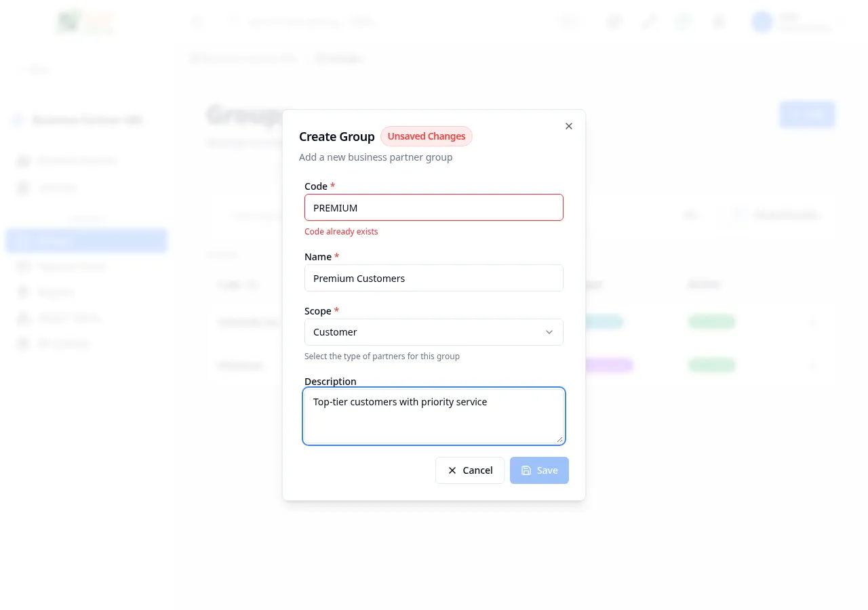Viewport: 868px width, 610px height.
Task: Click the chevron arrow in the Scope field
Action: point(549,332)
